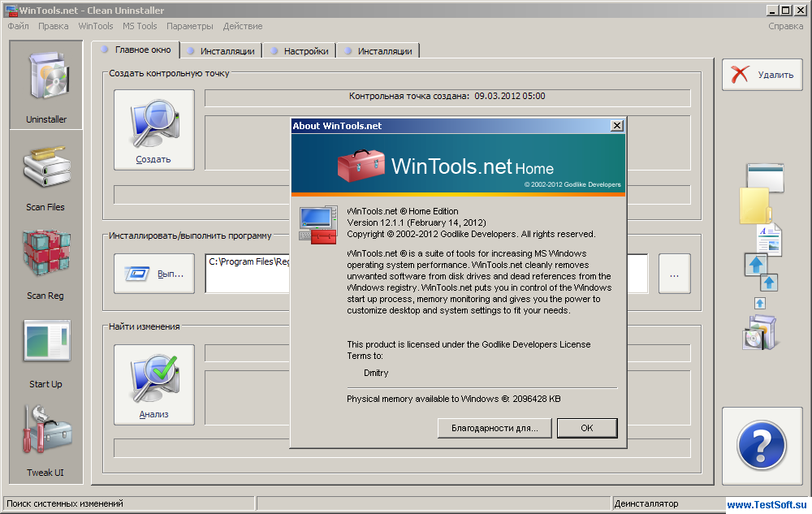Click the licensee name "Dmitry"

376,373
